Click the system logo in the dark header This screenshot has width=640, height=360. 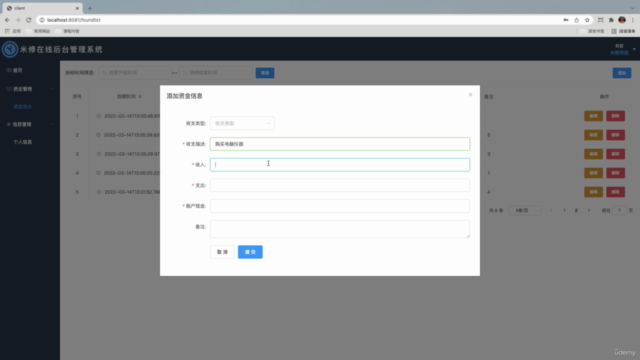(9, 49)
